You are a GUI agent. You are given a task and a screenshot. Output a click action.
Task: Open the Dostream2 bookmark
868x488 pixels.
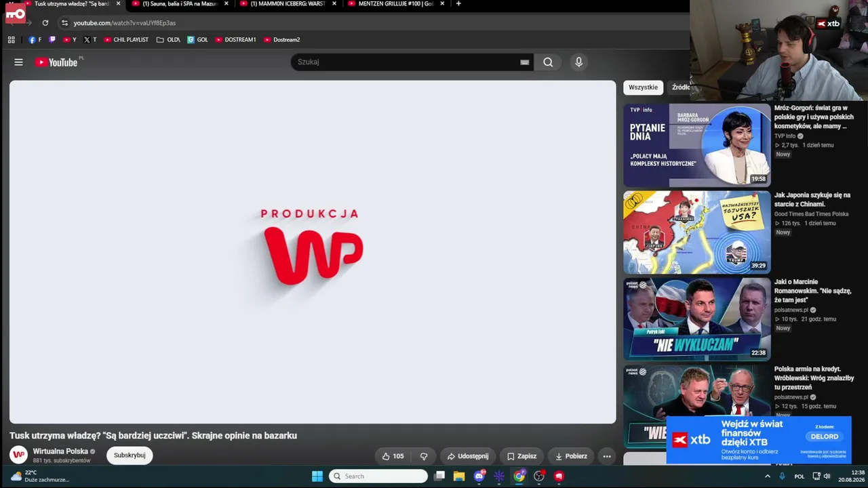click(x=281, y=40)
